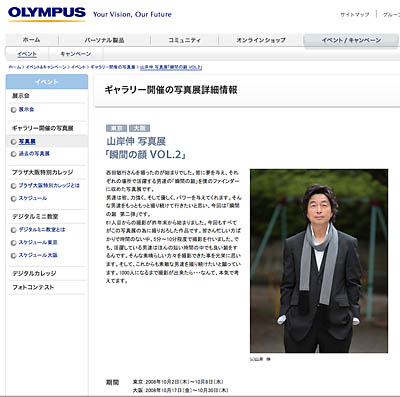Viewport: 400px width, 397px height.
Task: Click the bullet icon beside スケジュール東京
Action: click(x=14, y=243)
